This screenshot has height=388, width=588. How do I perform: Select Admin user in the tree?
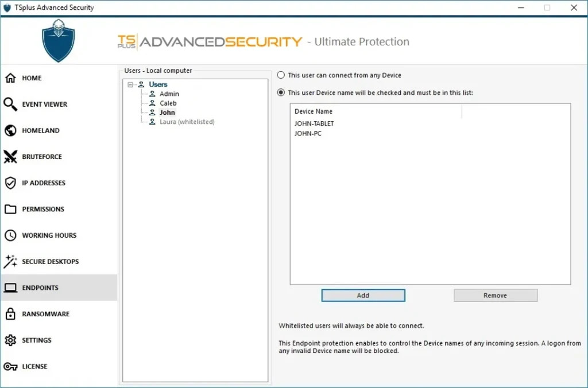pos(169,94)
